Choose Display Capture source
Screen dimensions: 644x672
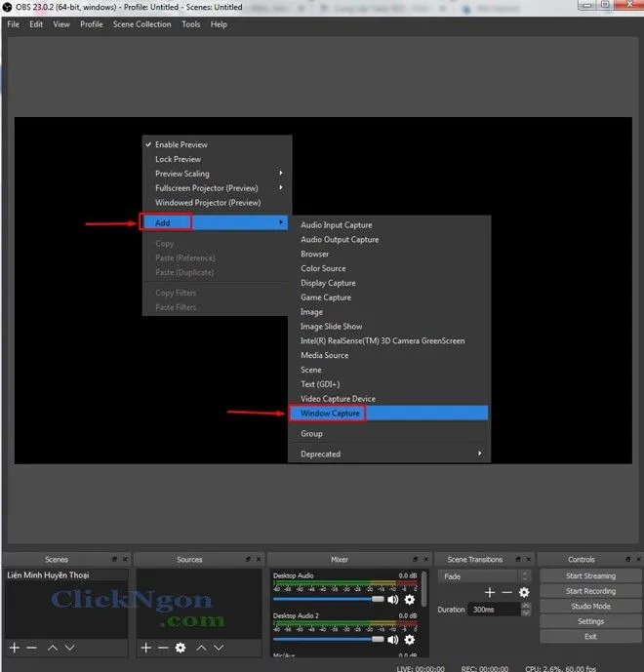click(389, 283)
